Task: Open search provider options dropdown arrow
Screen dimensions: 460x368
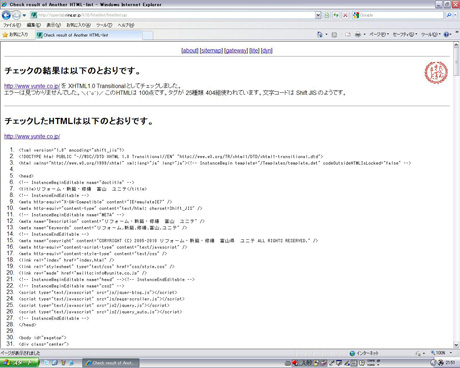Action: pos(455,15)
